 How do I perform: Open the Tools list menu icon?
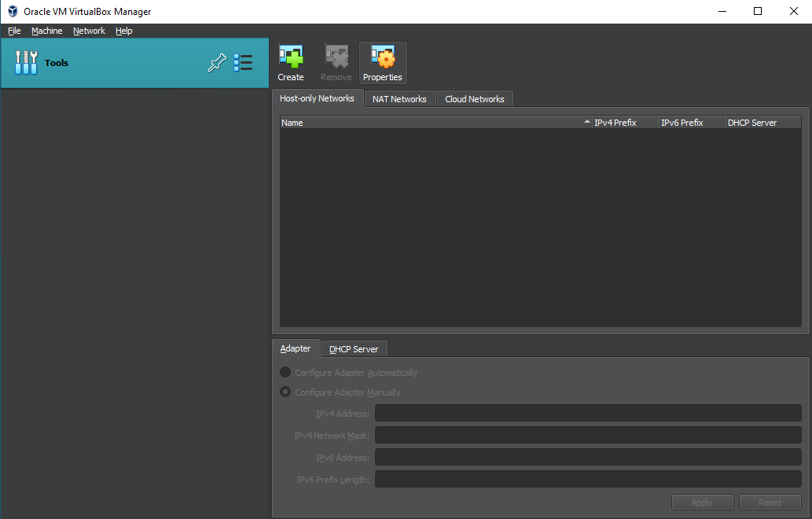click(x=243, y=63)
